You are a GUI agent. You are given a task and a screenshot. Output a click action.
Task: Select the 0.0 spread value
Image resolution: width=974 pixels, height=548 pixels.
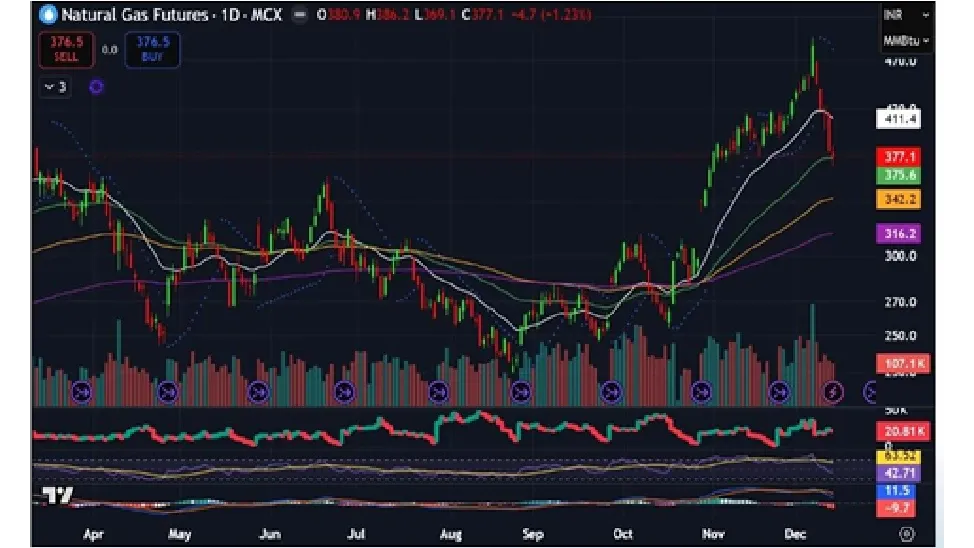point(109,50)
